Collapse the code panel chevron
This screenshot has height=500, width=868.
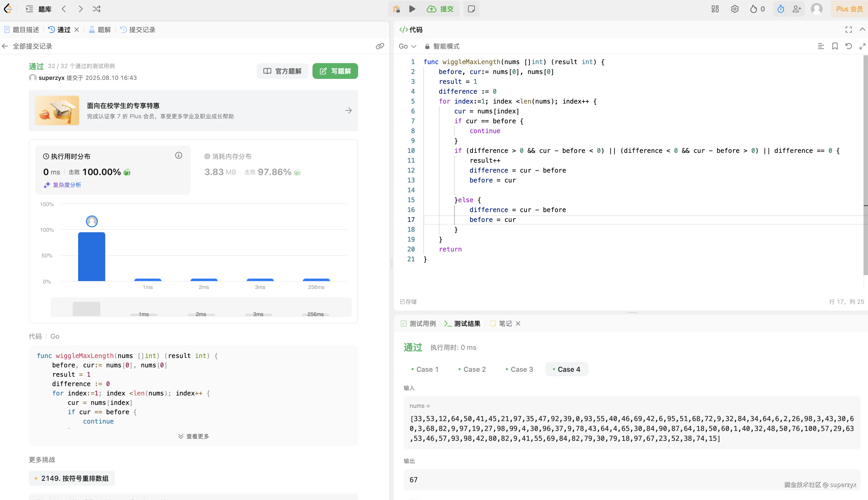coord(862,30)
